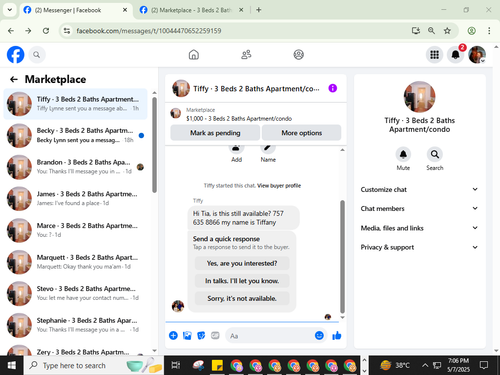Open notifications bell with red badge
The height and width of the screenshot is (375, 500).
[x=456, y=55]
